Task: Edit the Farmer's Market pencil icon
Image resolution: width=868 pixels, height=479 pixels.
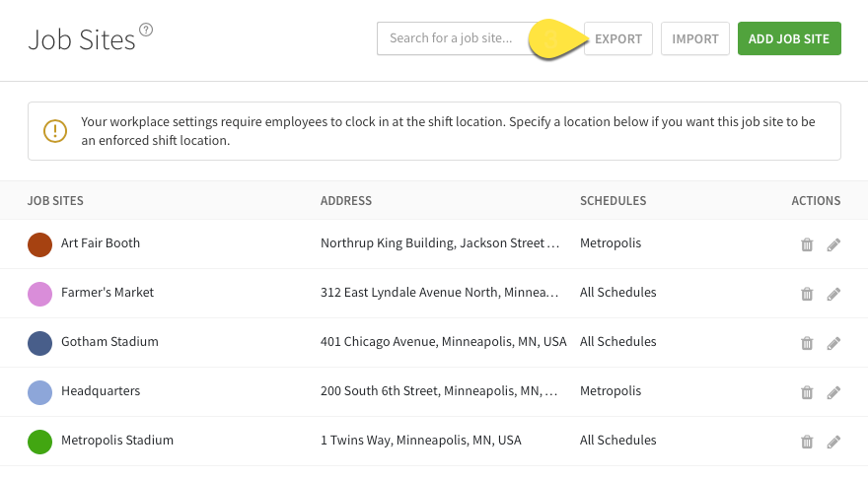Action: [x=833, y=294]
